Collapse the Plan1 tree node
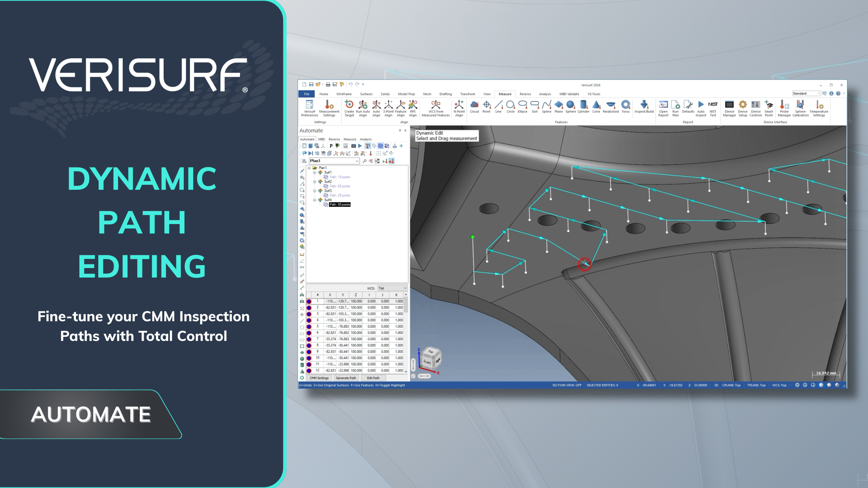The width and height of the screenshot is (868, 488). pyautogui.click(x=309, y=168)
